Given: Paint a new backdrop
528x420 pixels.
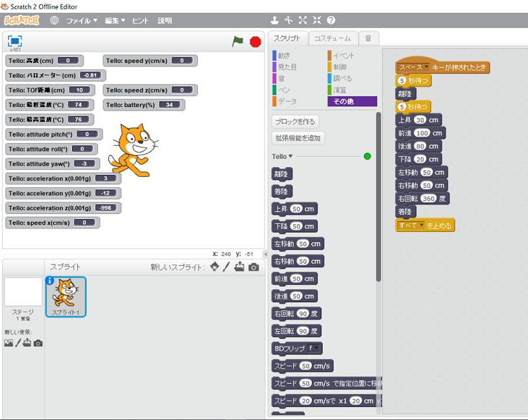Looking at the screenshot, I should pyautogui.click(x=18, y=343).
